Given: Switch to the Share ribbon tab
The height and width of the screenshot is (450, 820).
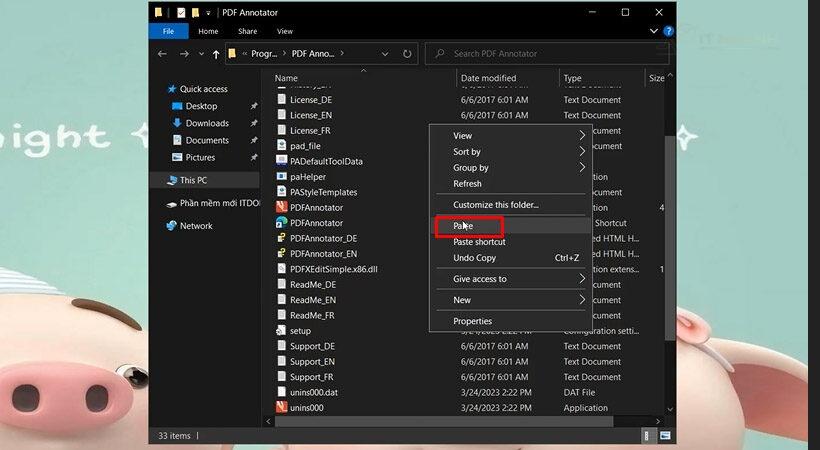Looking at the screenshot, I should [x=247, y=32].
